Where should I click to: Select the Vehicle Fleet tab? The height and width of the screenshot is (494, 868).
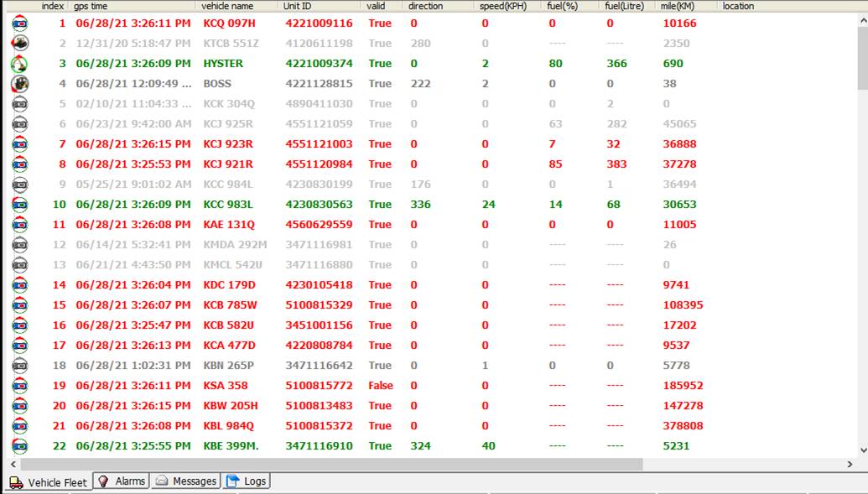click(49, 482)
